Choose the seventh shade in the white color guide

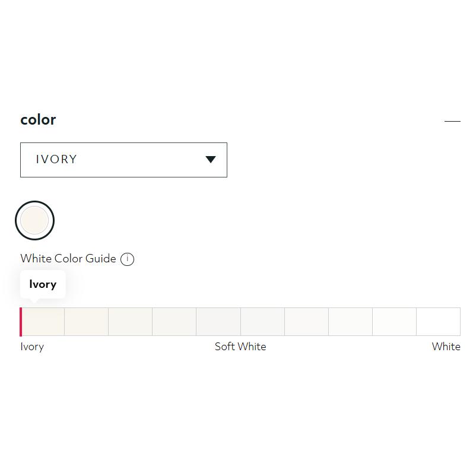click(306, 322)
